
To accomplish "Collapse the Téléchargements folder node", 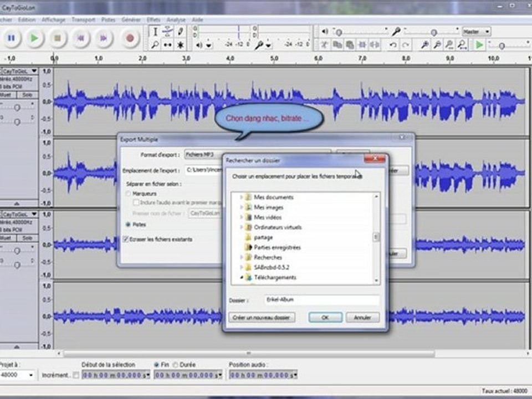I will coord(241,278).
